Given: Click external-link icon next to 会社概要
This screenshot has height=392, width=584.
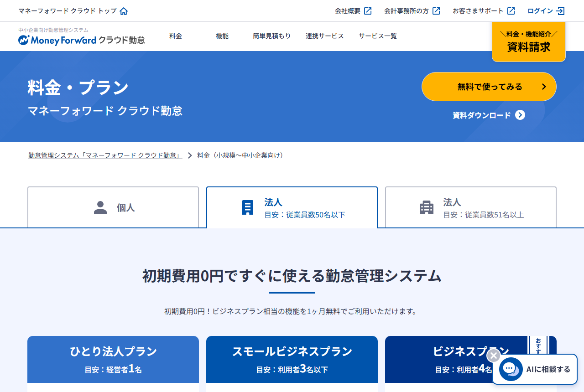Looking at the screenshot, I should 368,11.
